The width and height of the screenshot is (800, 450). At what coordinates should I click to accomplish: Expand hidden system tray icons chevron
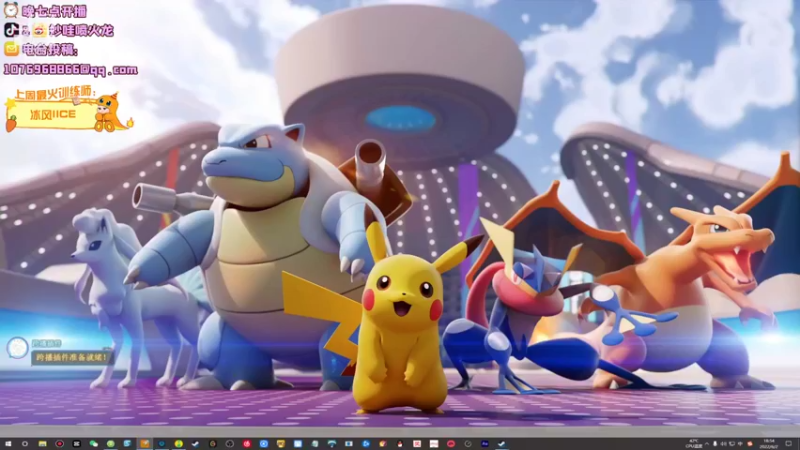tap(707, 444)
